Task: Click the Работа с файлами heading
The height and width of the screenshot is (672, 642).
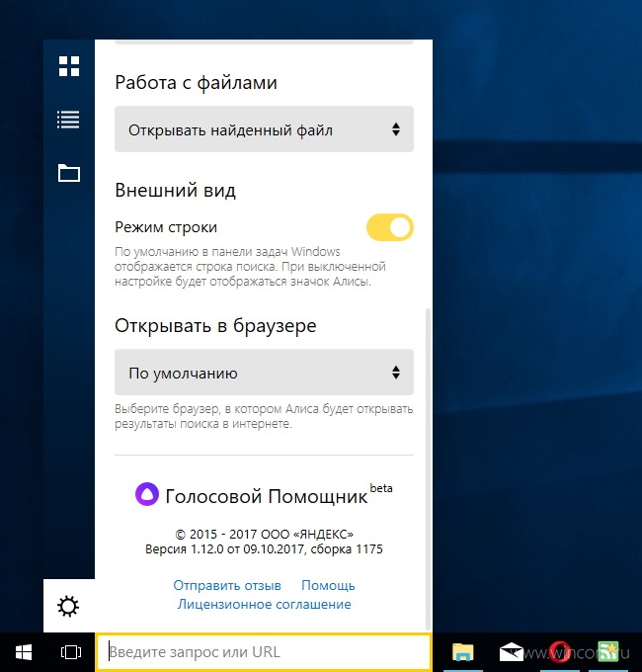Action: coord(196,83)
